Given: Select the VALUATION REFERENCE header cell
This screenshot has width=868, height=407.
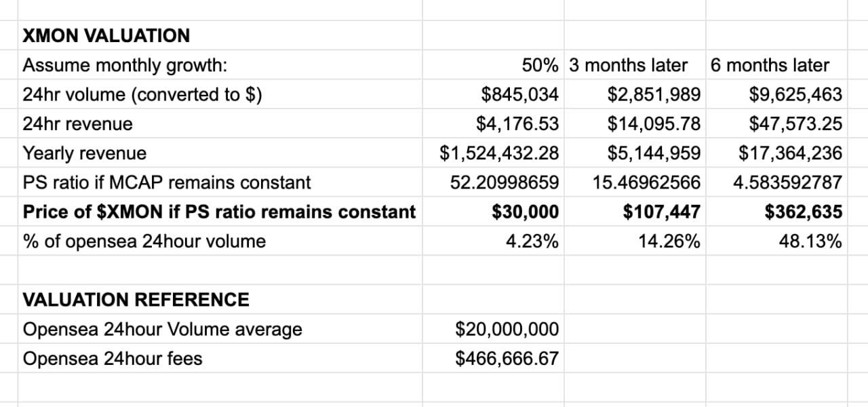Looking at the screenshot, I should (220, 299).
